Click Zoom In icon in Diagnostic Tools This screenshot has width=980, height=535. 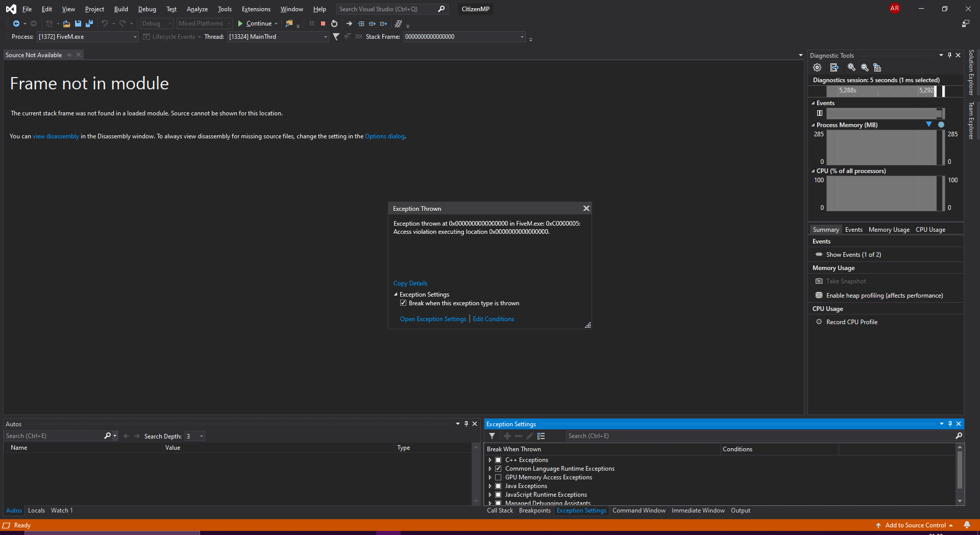coord(851,67)
